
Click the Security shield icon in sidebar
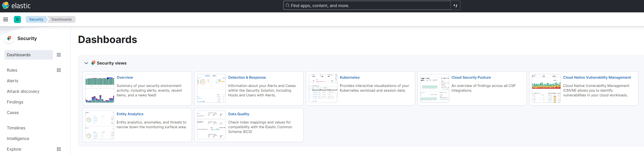point(9,38)
